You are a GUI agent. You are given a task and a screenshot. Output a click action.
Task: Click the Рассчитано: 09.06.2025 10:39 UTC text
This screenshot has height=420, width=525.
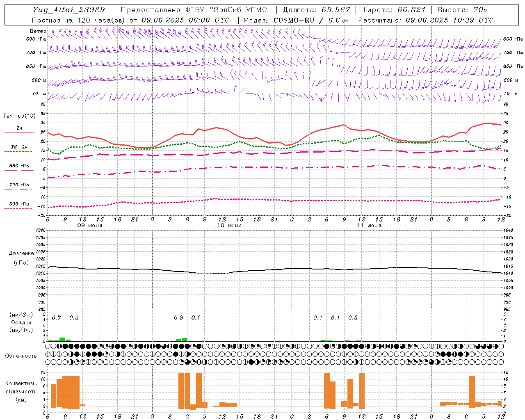[426, 20]
